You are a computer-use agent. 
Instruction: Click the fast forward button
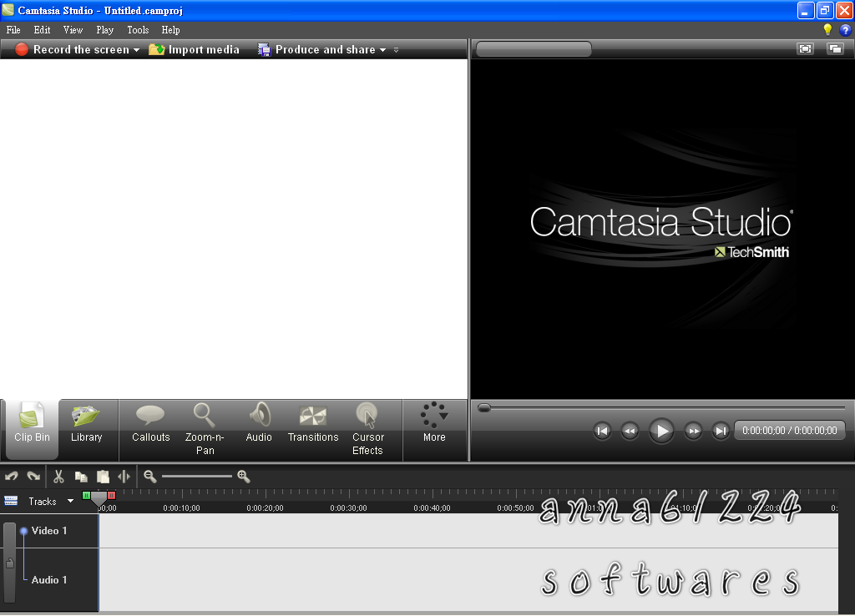(x=693, y=431)
